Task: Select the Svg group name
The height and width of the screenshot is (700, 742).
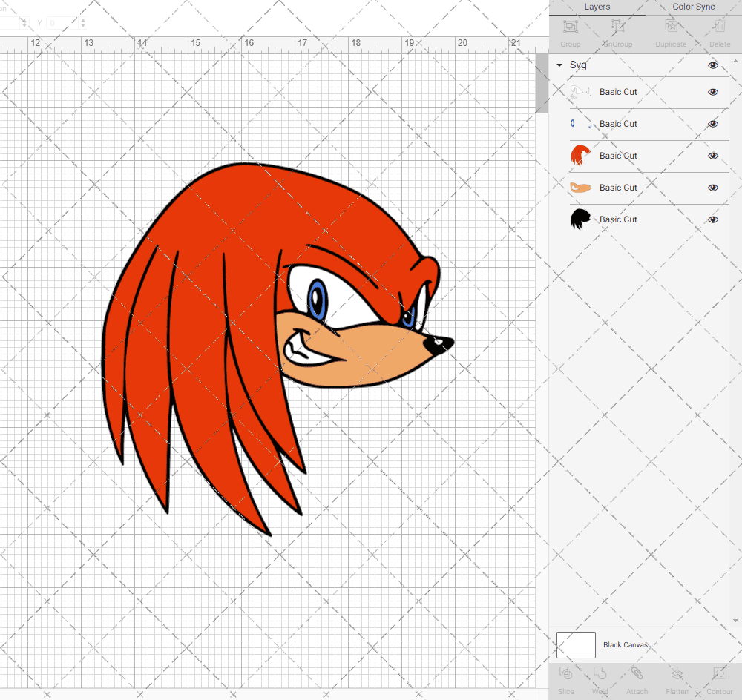Action: 578,65
